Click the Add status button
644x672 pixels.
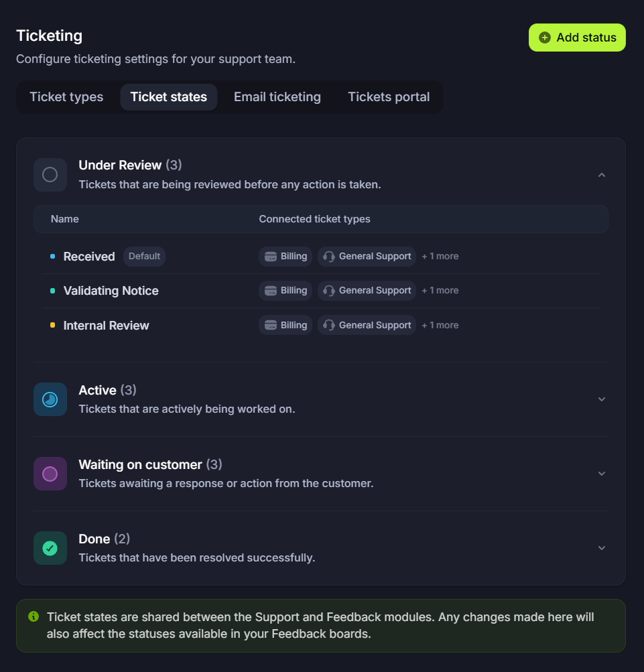tap(577, 38)
